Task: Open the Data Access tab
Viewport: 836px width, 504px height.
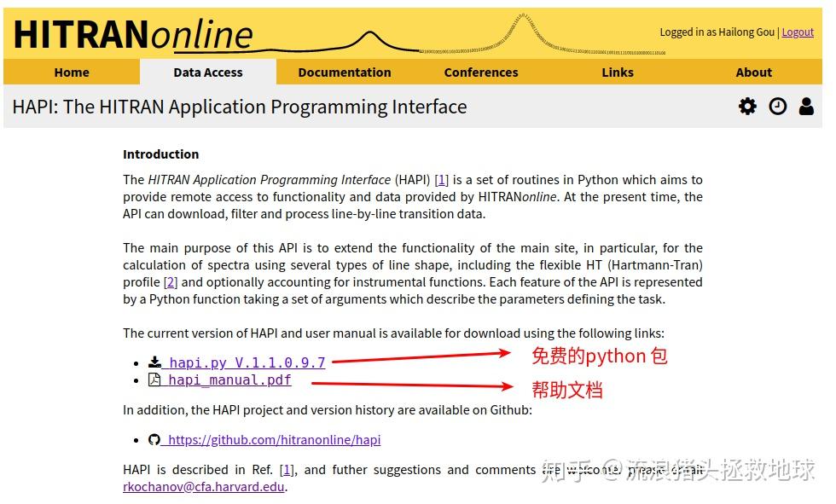Action: tap(208, 72)
